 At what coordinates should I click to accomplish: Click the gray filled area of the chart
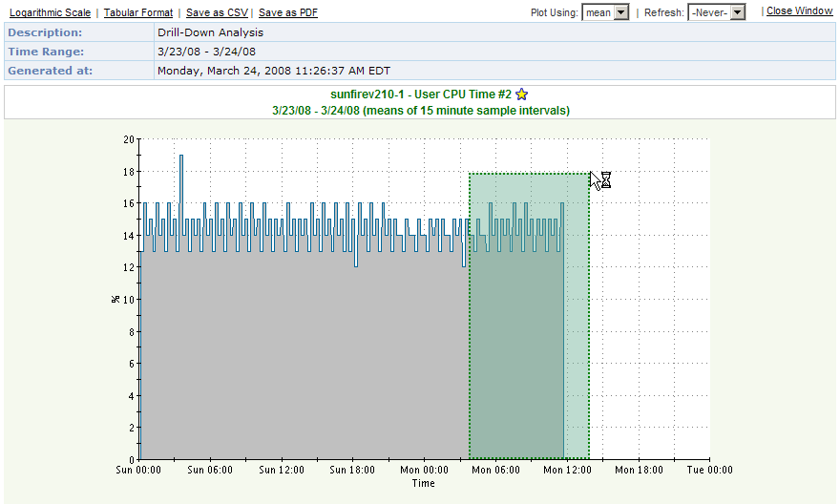[296, 363]
